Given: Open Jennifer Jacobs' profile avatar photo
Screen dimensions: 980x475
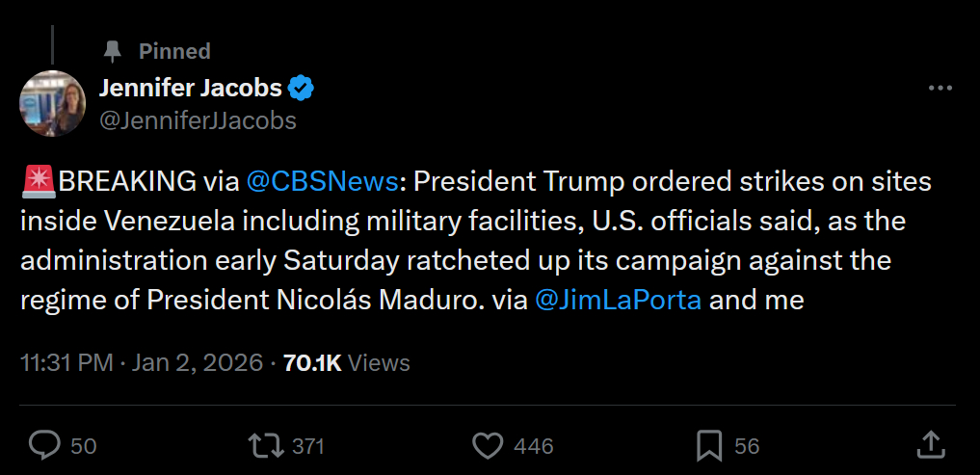Looking at the screenshot, I should coord(53,103).
